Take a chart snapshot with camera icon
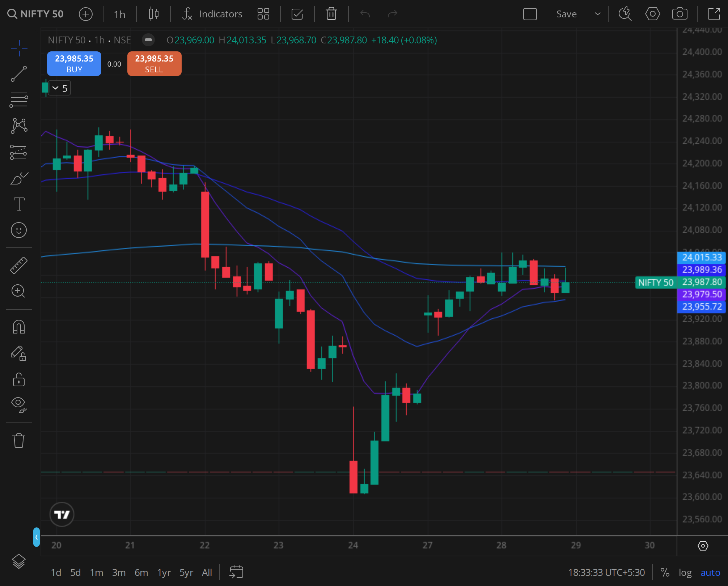This screenshot has height=586, width=728. [680, 14]
